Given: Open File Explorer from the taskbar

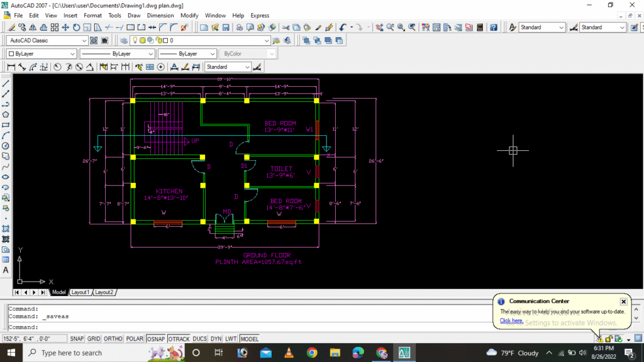Looking at the screenshot, I should [x=335, y=353].
